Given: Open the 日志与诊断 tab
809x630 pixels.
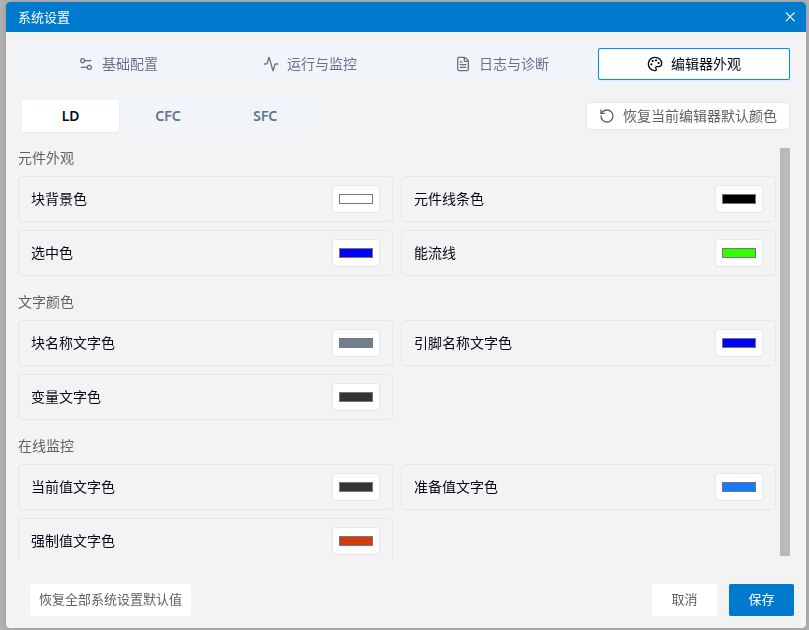Looking at the screenshot, I should click(x=503, y=64).
